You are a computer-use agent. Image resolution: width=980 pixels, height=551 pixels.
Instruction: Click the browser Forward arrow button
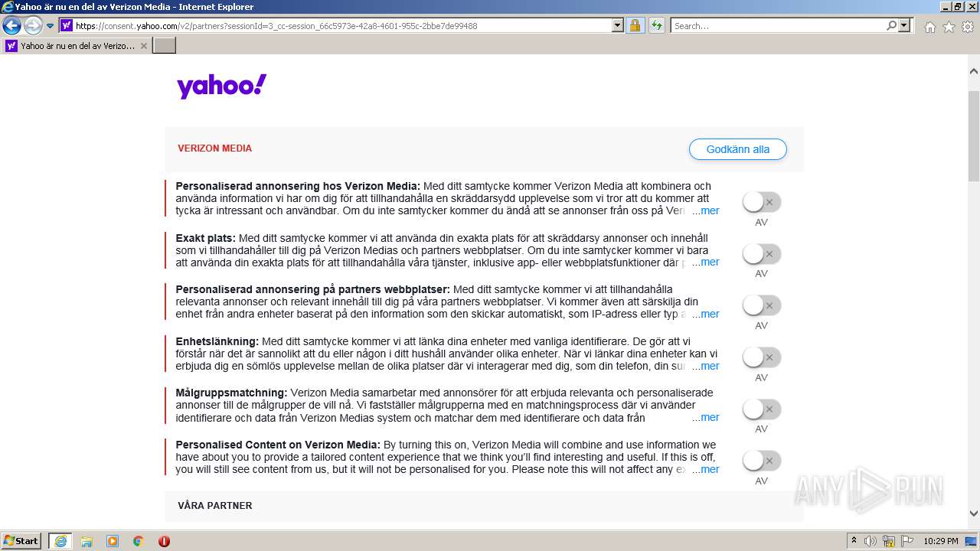33,25
